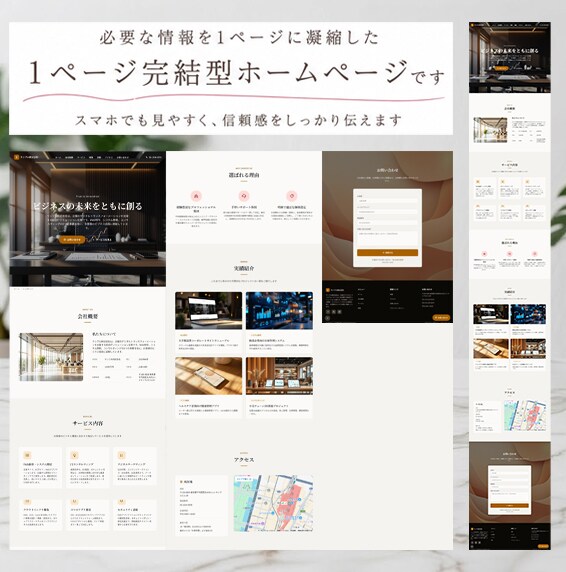This screenshot has height=572, width=566.
Task: Click the orange call-to-action button in hero
Action: click(x=73, y=240)
